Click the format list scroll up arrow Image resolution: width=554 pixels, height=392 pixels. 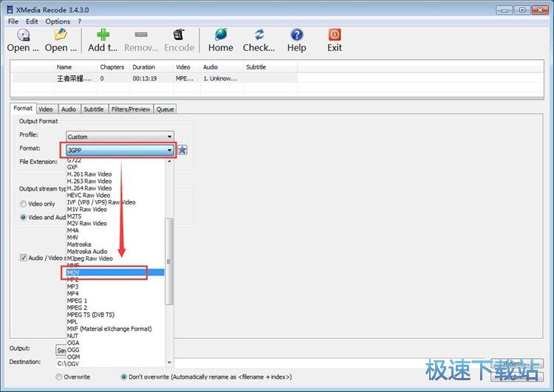pyautogui.click(x=169, y=162)
